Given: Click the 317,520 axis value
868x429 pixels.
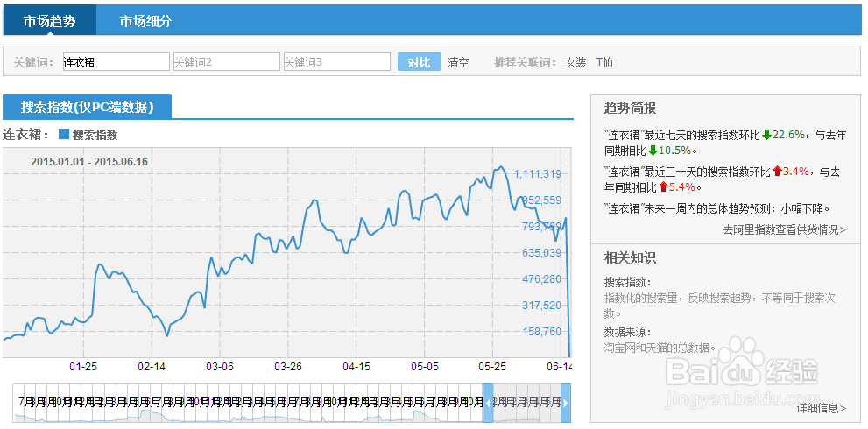Looking at the screenshot, I should (541, 305).
